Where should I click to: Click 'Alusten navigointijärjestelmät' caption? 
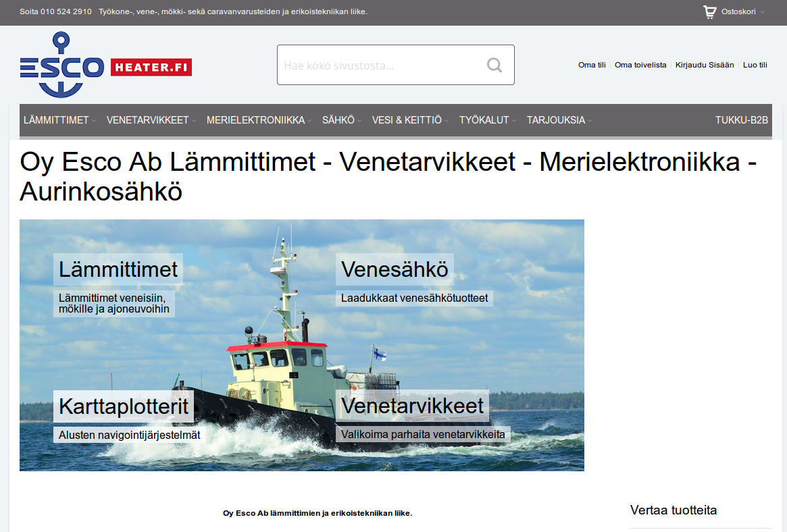coord(130,435)
